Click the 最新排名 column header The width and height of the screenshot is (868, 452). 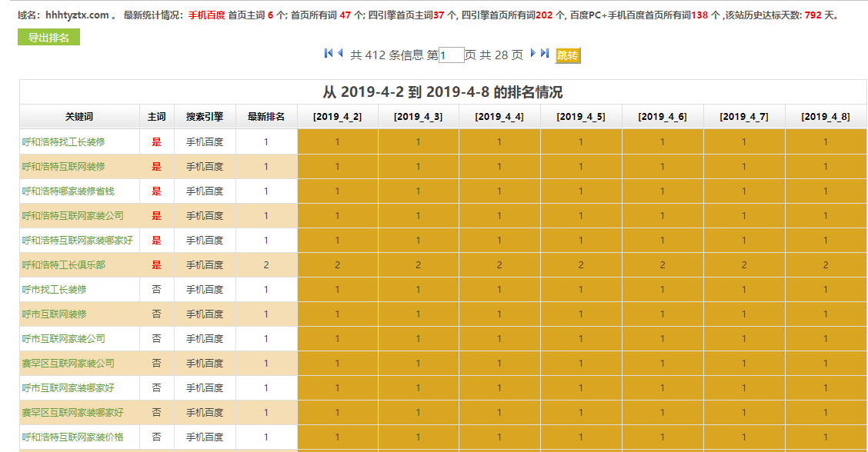click(x=266, y=116)
